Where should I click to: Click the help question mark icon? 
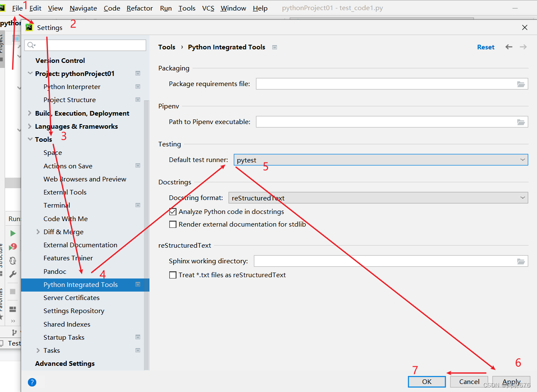(x=32, y=382)
